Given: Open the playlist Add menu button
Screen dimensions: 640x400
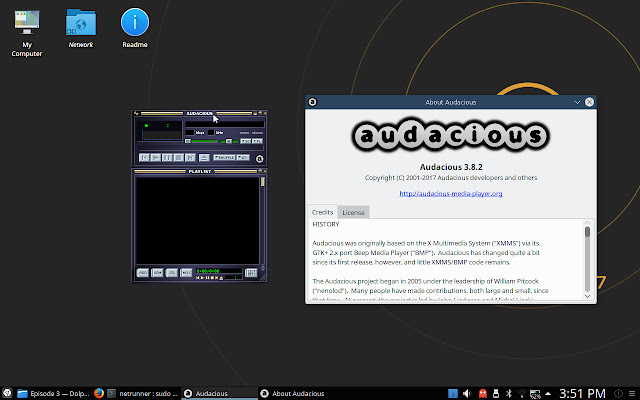Looking at the screenshot, I should click(142, 273).
